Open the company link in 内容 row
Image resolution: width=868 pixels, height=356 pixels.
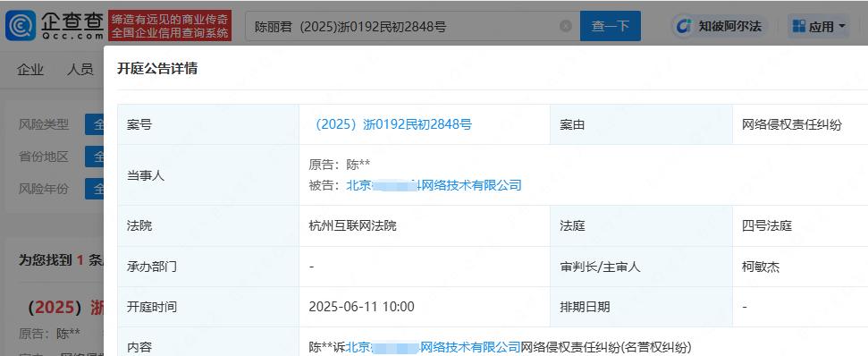(x=434, y=347)
